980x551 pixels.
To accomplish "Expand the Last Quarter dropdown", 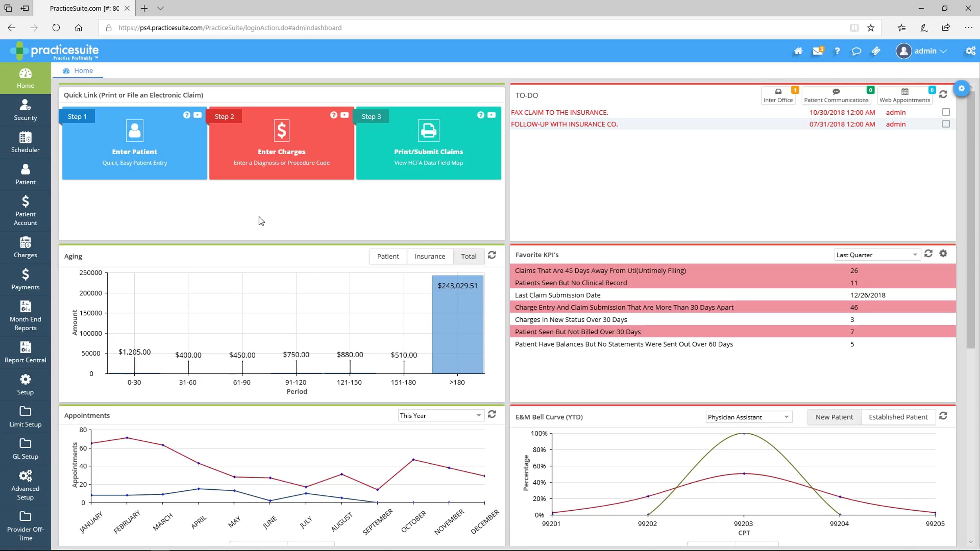I will click(x=877, y=255).
